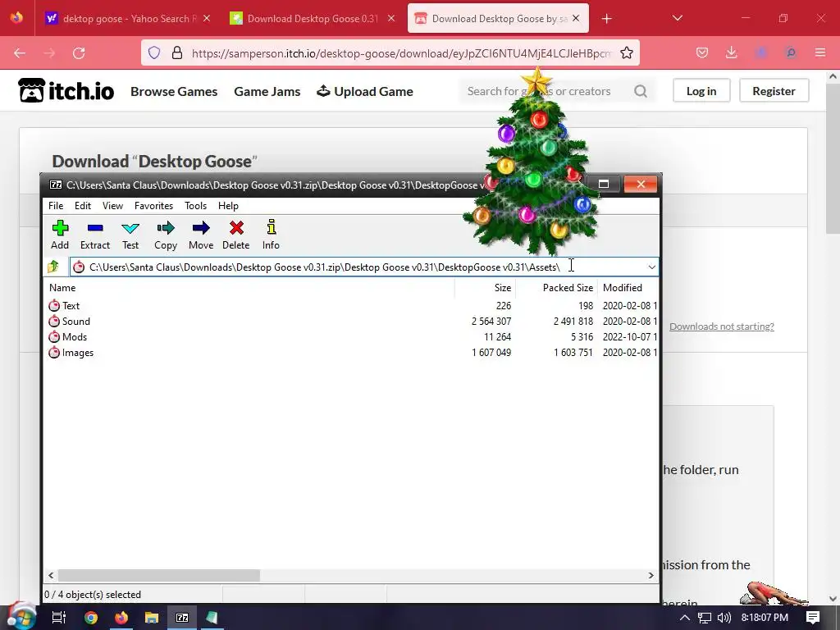Viewport: 840px width, 630px height.
Task: Open the File menu in 7-Zip
Action: click(x=56, y=206)
